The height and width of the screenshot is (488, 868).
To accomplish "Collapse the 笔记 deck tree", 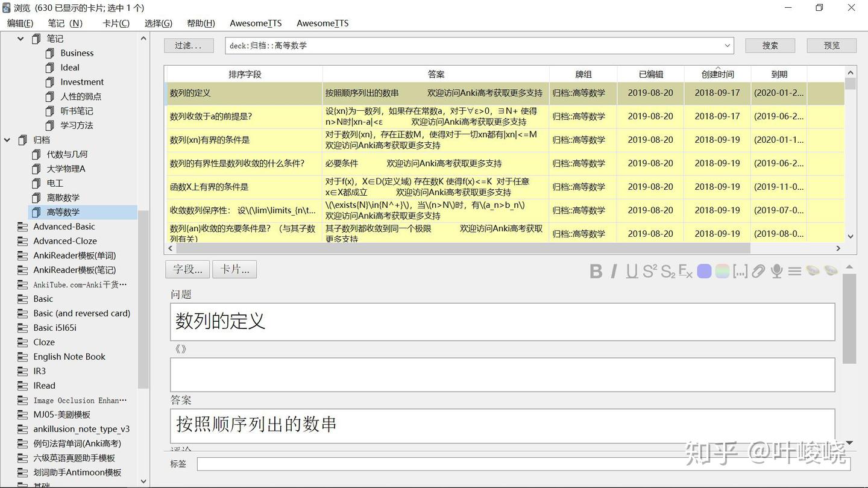I will [x=20, y=39].
